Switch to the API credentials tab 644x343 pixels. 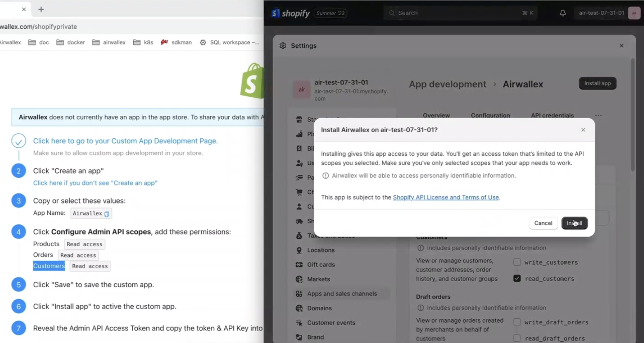(x=552, y=115)
